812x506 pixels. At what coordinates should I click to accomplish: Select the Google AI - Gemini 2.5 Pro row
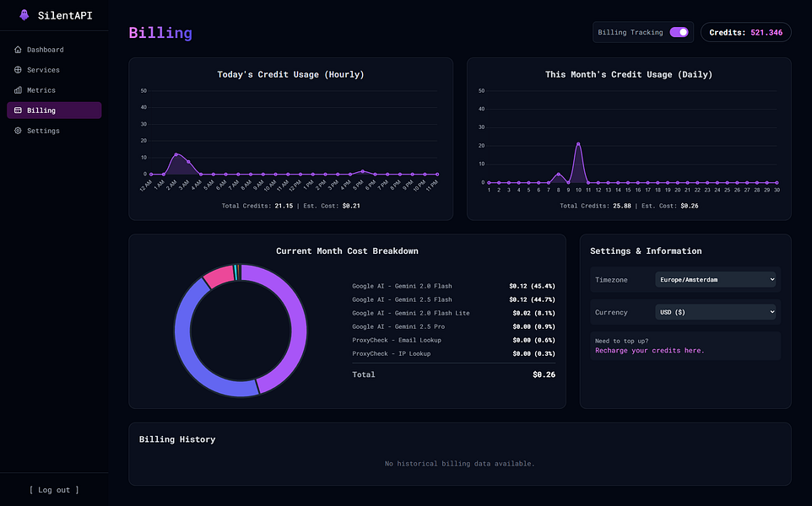(x=453, y=326)
